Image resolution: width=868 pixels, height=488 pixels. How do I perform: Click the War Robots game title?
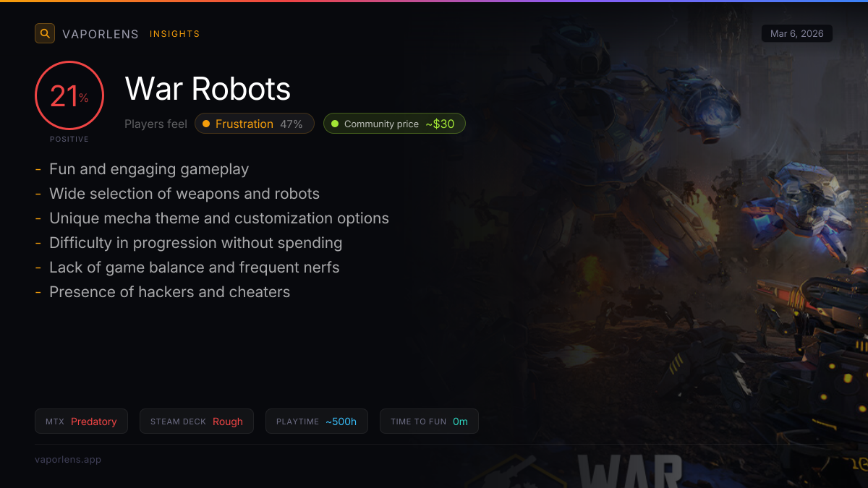coord(208,89)
